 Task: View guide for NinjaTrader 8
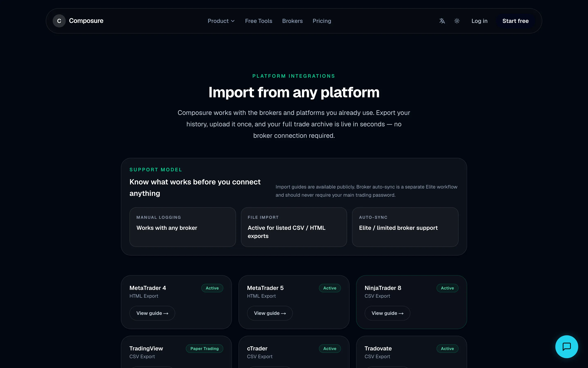click(x=387, y=313)
